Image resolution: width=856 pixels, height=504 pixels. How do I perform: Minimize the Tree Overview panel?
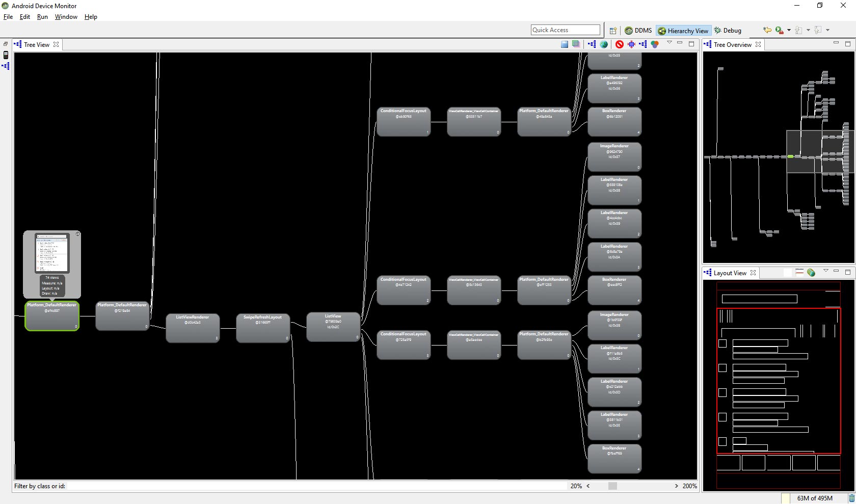[x=836, y=43]
